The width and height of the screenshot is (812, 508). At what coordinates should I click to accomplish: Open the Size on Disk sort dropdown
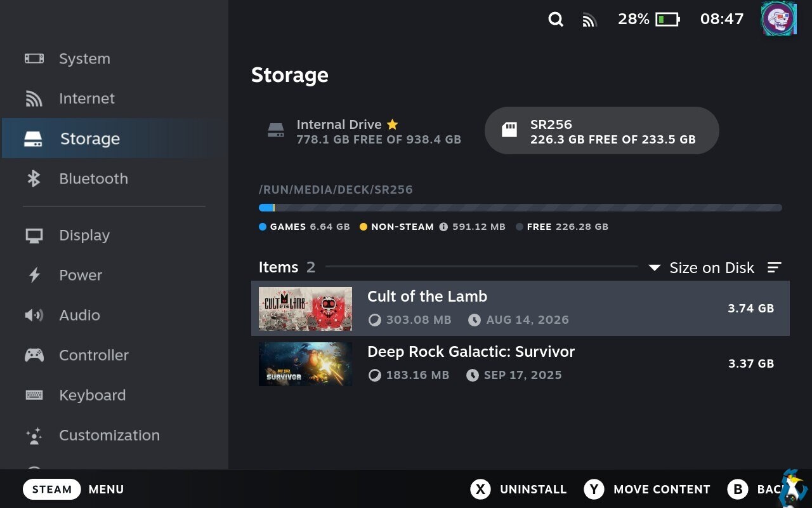point(702,267)
